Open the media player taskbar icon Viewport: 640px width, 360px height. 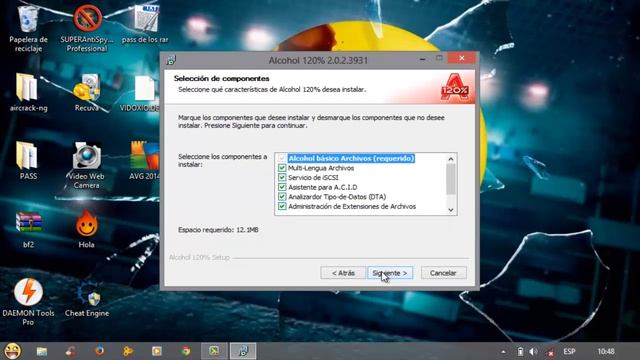[x=157, y=351]
